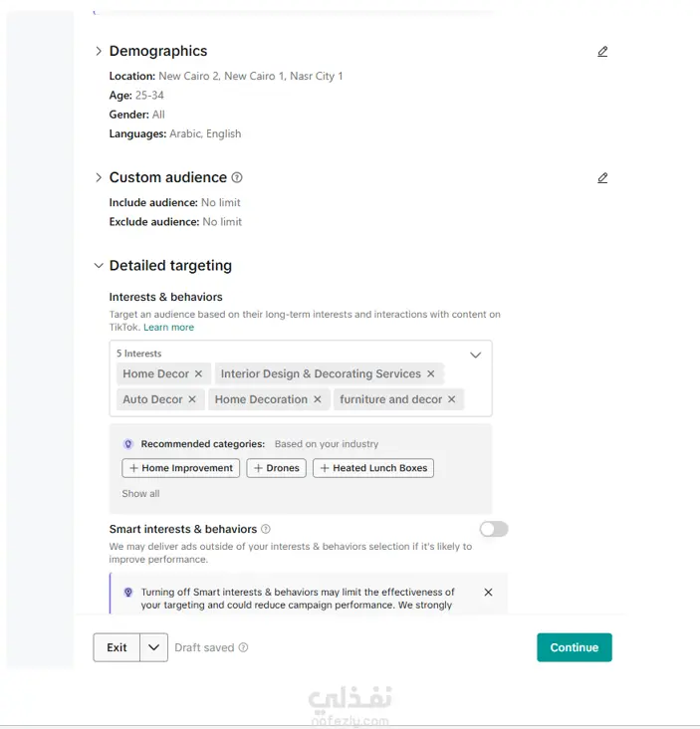Open the Smart interests & behaviors info icon
The image size is (700, 729).
pos(266,529)
